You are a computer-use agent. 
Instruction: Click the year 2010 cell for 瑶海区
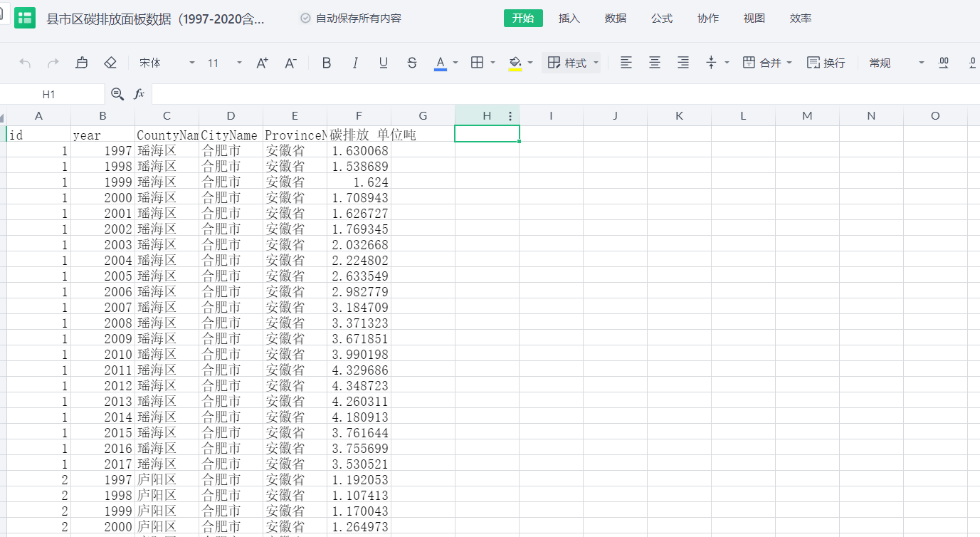103,353
